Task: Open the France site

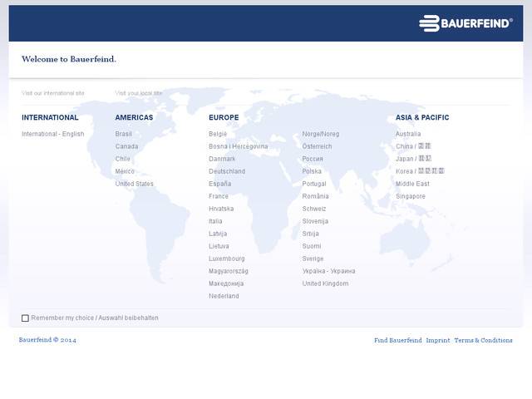Action: (219, 196)
